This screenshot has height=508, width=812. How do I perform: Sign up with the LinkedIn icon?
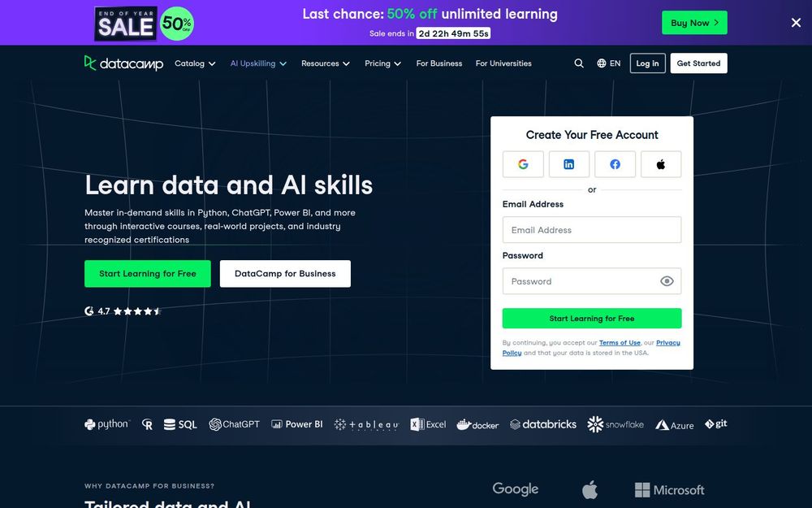coord(568,164)
